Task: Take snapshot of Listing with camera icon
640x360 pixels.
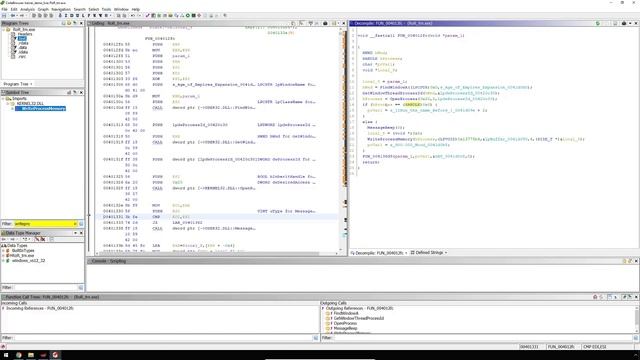Action: (x=325, y=23)
